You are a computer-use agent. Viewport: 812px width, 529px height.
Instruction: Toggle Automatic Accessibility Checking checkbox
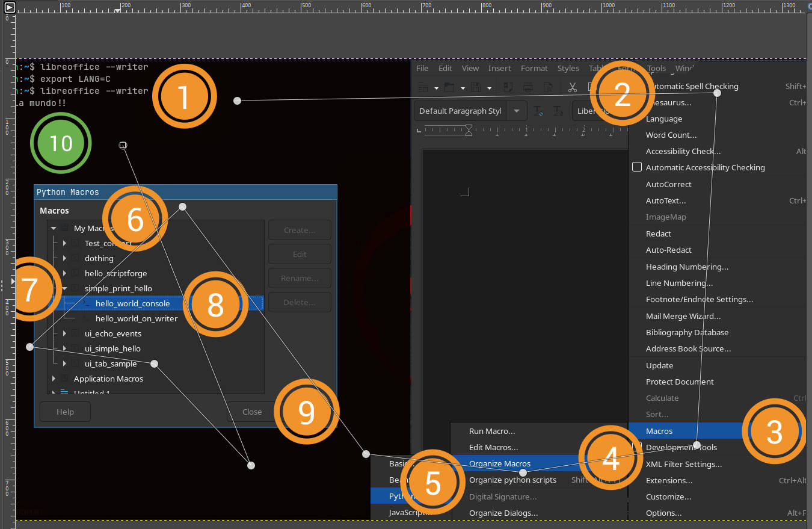point(637,167)
